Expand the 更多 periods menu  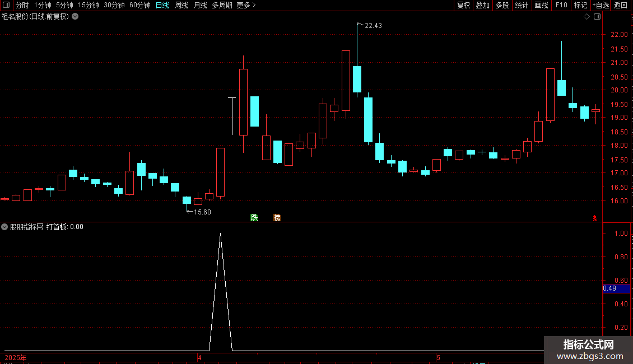(x=246, y=5)
